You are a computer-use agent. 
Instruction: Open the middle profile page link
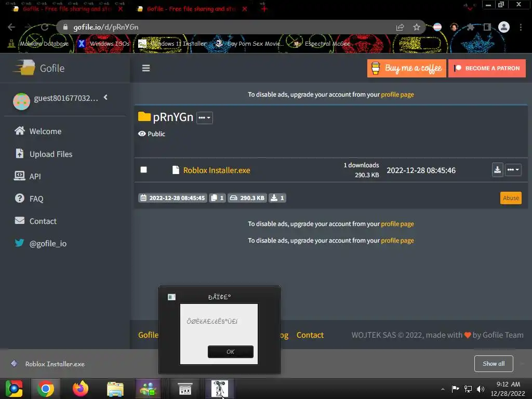point(397,223)
